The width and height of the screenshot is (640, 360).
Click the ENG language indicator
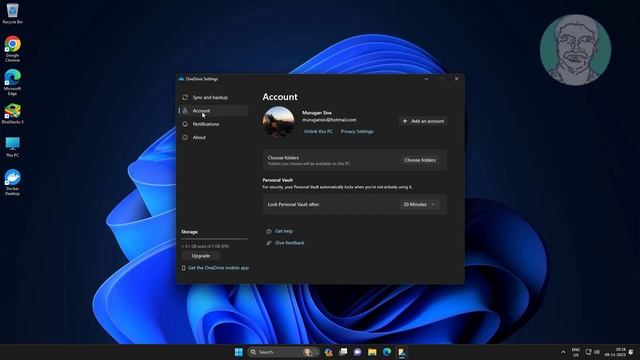pos(576,352)
